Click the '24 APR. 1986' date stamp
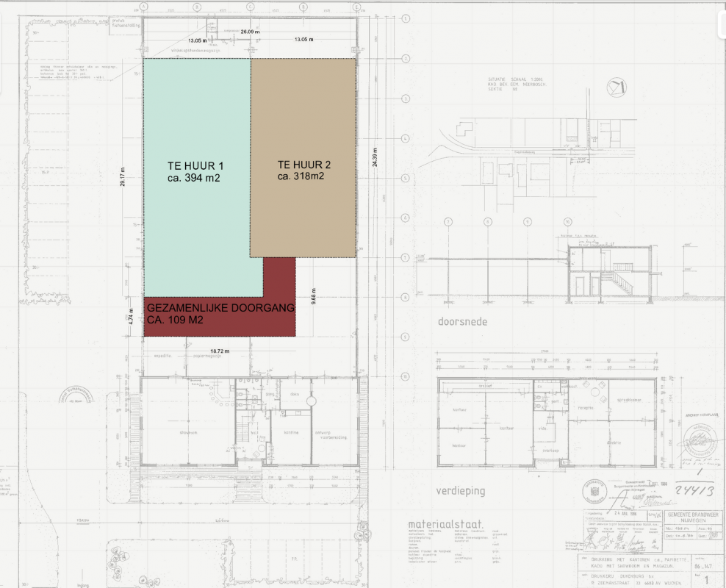The width and height of the screenshot is (726, 588). click(x=627, y=514)
